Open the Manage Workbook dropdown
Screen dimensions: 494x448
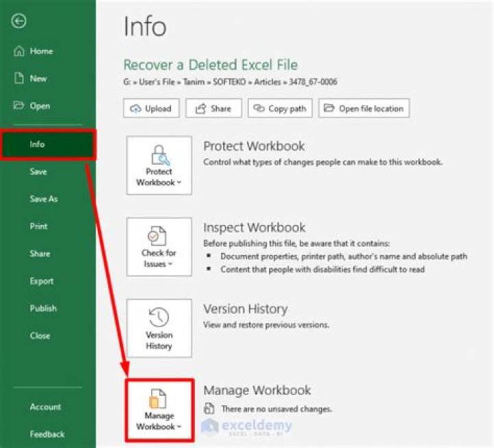pos(159,410)
